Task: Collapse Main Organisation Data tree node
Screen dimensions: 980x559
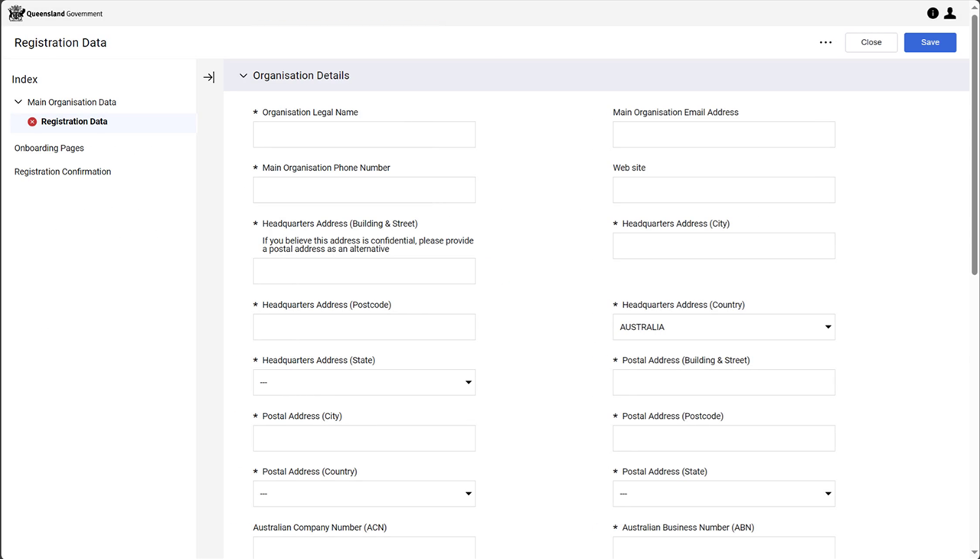Action: (x=18, y=102)
